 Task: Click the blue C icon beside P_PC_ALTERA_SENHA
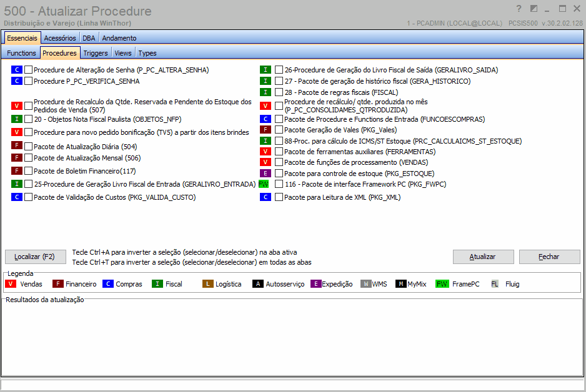(17, 69)
